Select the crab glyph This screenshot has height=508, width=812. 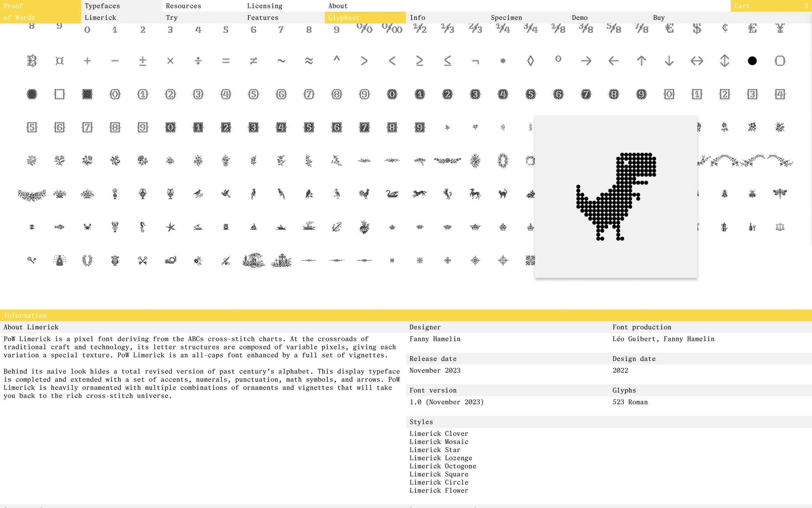coord(87,227)
